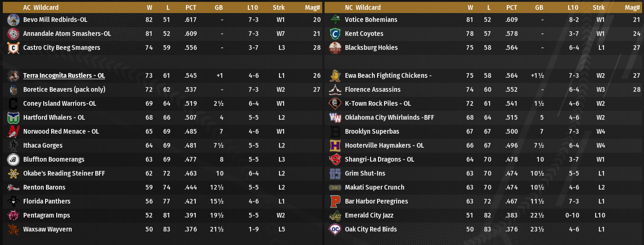Sort AC Wildcard by PCT column
Screen dimensions: 644x245
click(191, 7)
